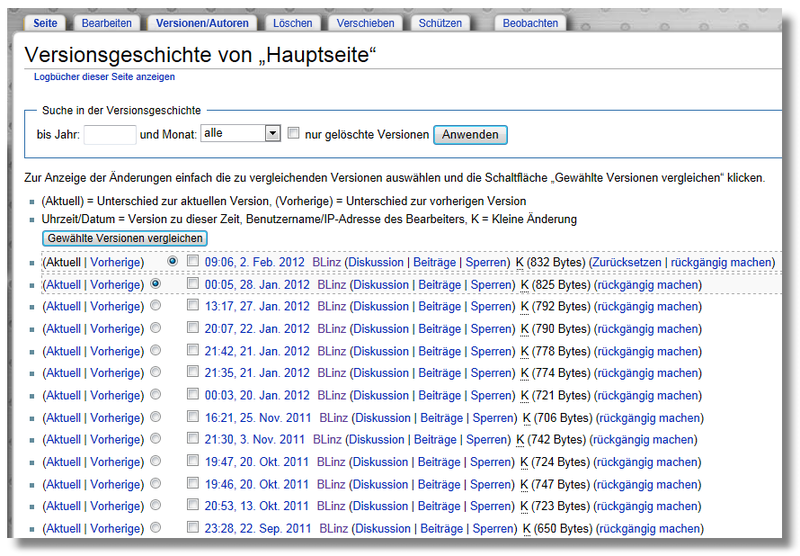Open the Löschen tab
Screen dimensions: 800x556
click(x=291, y=23)
